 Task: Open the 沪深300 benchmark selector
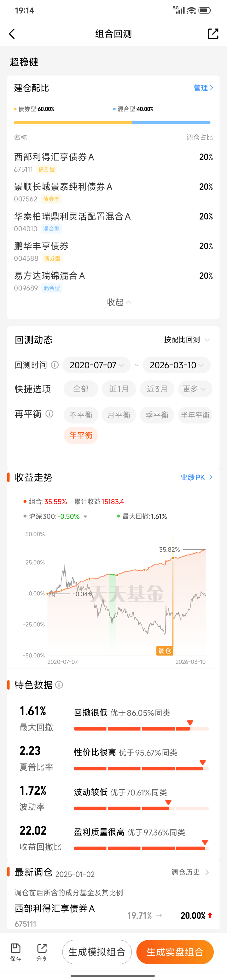tap(55, 516)
